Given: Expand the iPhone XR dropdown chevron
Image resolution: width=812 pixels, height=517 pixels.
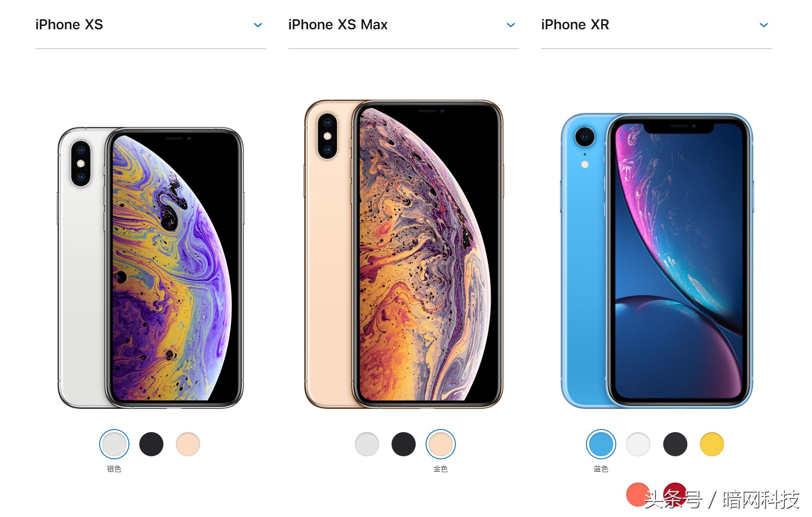Looking at the screenshot, I should pyautogui.click(x=764, y=25).
